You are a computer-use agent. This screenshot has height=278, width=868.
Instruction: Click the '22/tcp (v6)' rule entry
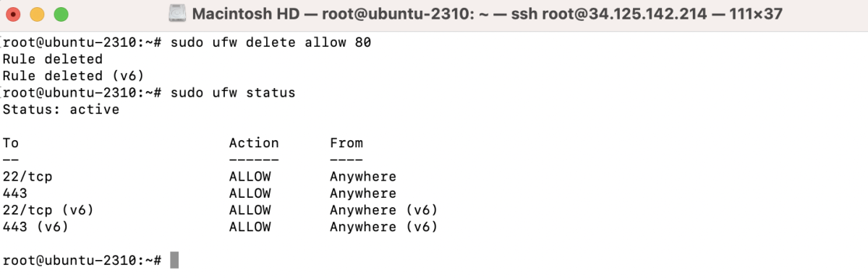tap(48, 210)
